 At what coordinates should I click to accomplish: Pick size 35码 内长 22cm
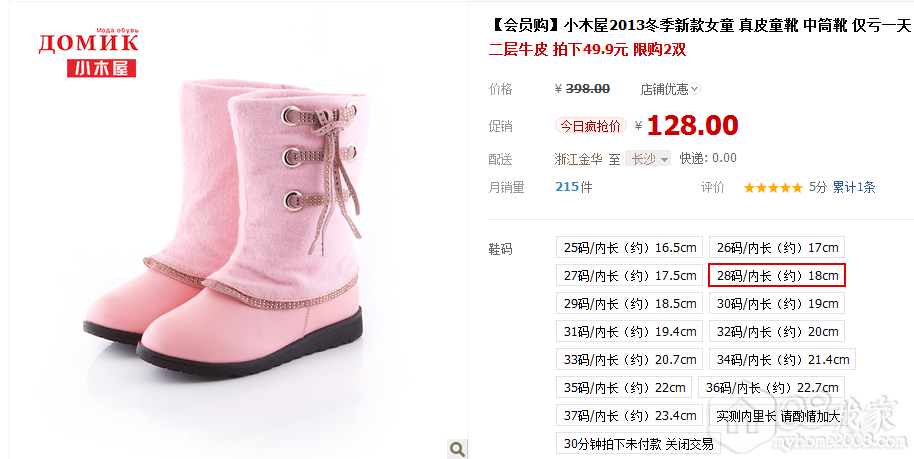624,387
